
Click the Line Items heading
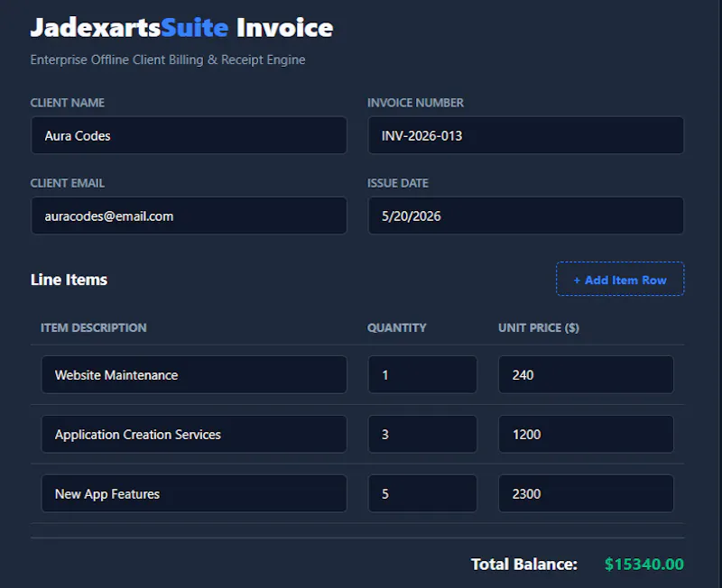coord(69,280)
